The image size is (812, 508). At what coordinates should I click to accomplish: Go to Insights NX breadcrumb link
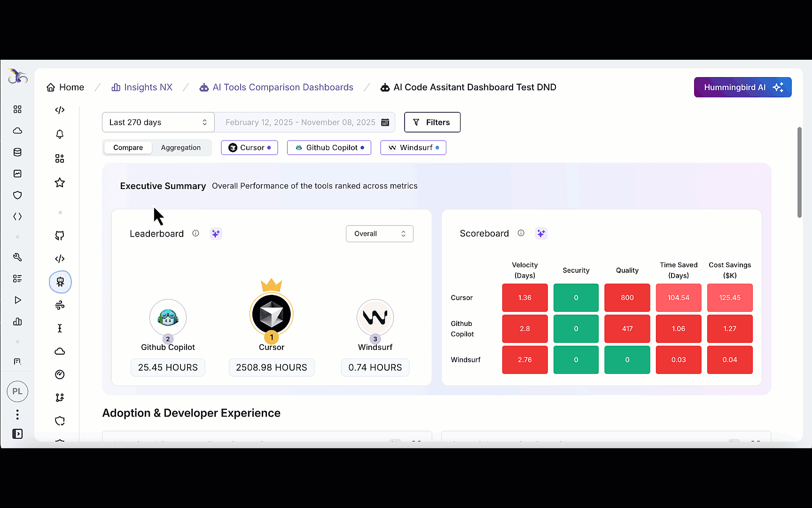click(x=142, y=87)
